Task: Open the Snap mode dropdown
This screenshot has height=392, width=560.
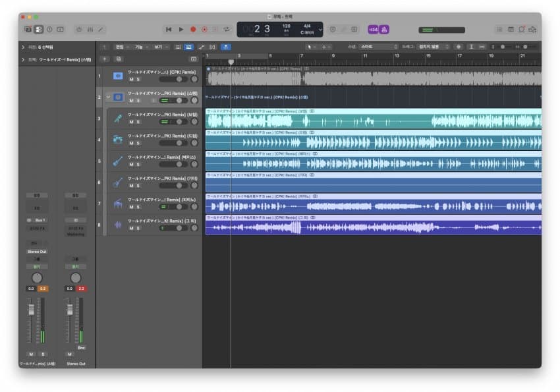Action: [378, 47]
